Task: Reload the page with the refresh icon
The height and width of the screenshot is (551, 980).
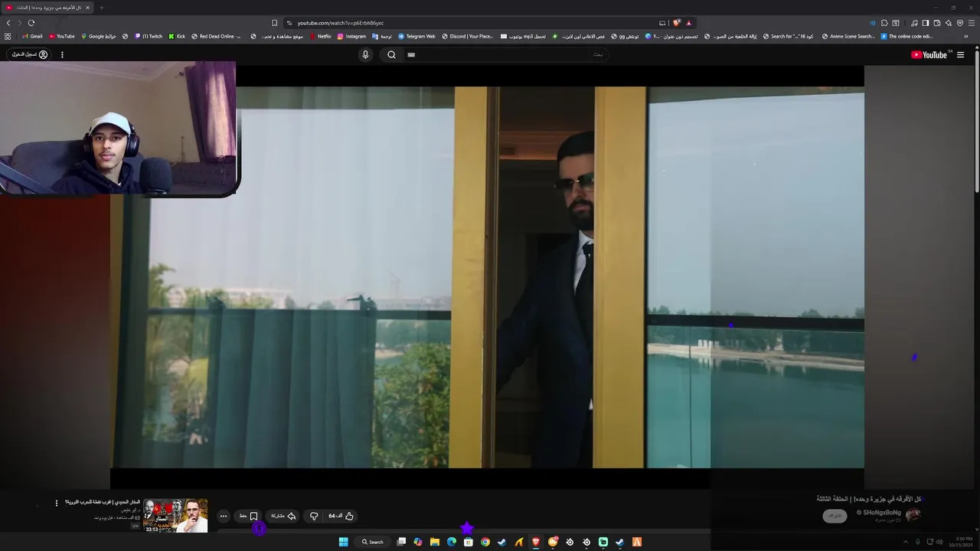Action: pos(31,23)
